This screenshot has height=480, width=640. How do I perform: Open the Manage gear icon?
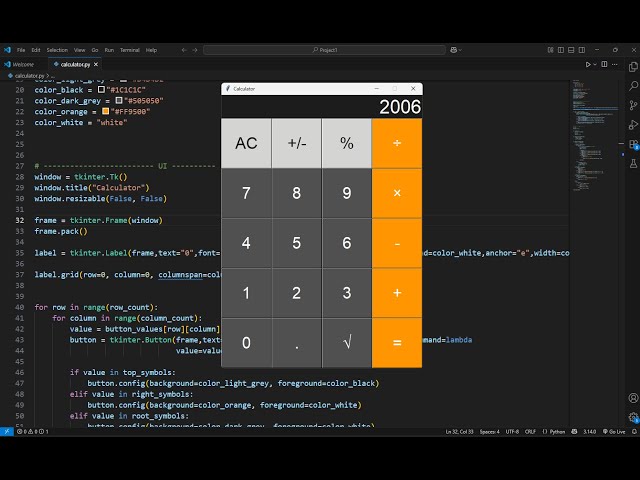(633, 417)
